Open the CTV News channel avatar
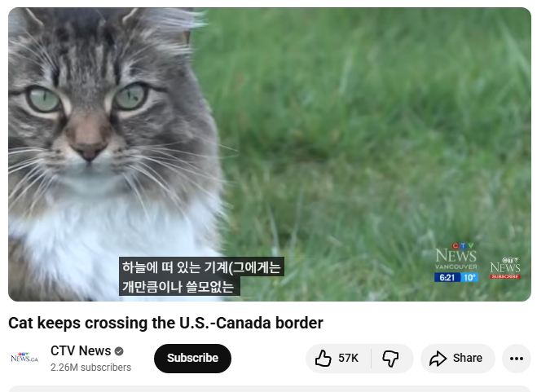 24,358
